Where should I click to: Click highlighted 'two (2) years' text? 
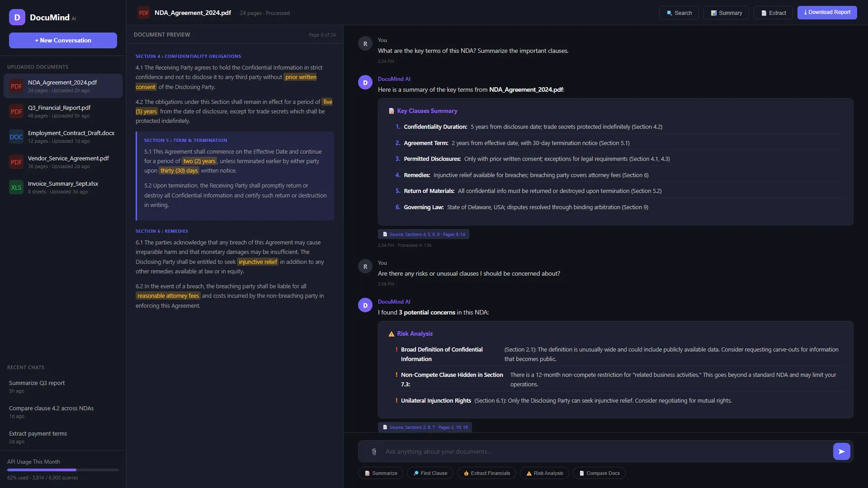[199, 161]
